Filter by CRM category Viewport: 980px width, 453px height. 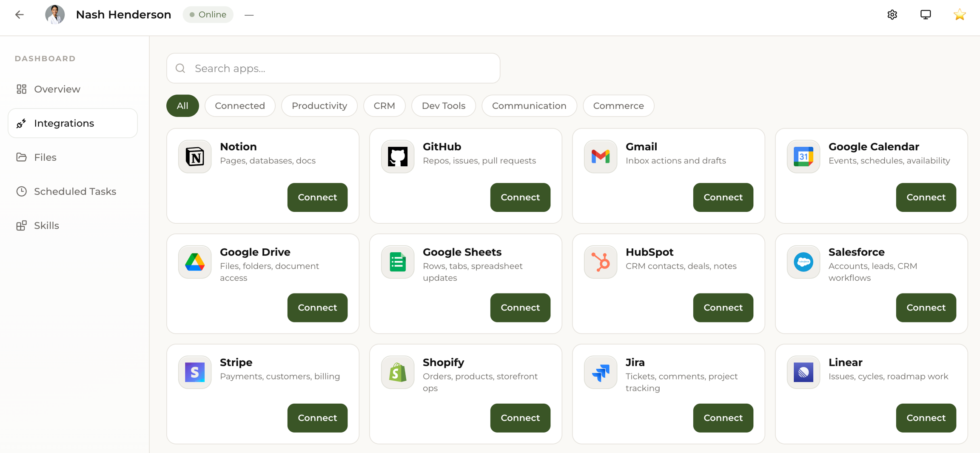(x=385, y=105)
